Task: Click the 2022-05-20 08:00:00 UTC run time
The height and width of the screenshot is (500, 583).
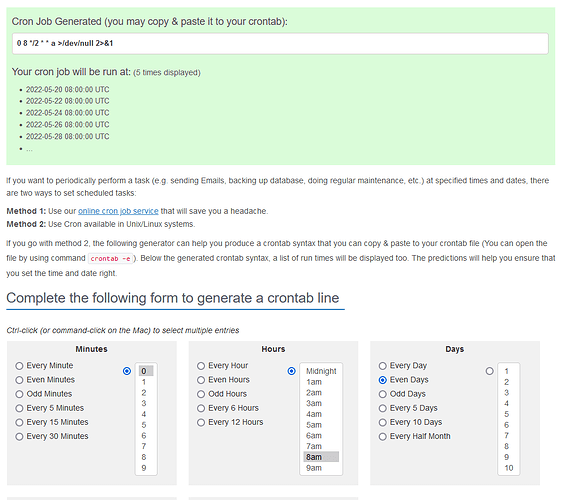Action: click(68, 90)
